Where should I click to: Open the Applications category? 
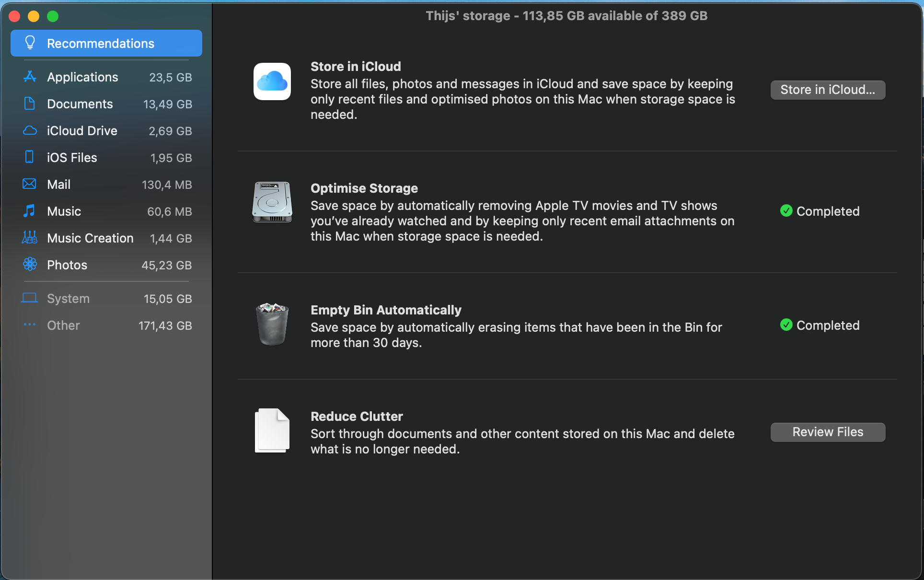click(82, 77)
